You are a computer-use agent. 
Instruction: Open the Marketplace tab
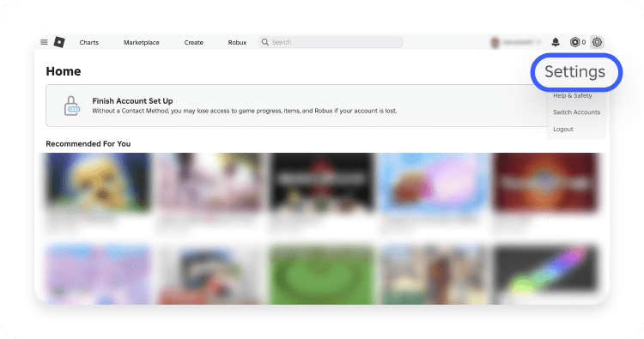tap(142, 42)
